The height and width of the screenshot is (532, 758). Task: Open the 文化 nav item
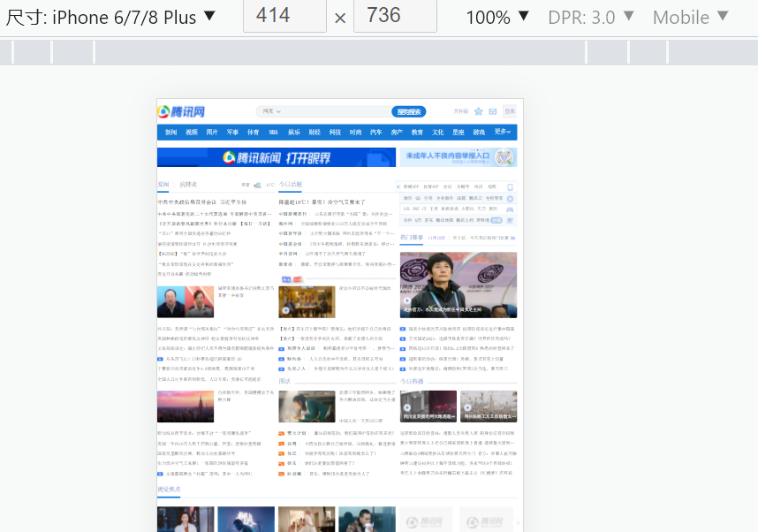437,132
